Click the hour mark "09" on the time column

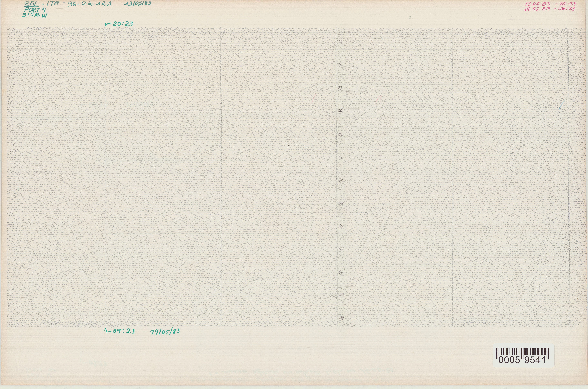(x=342, y=318)
